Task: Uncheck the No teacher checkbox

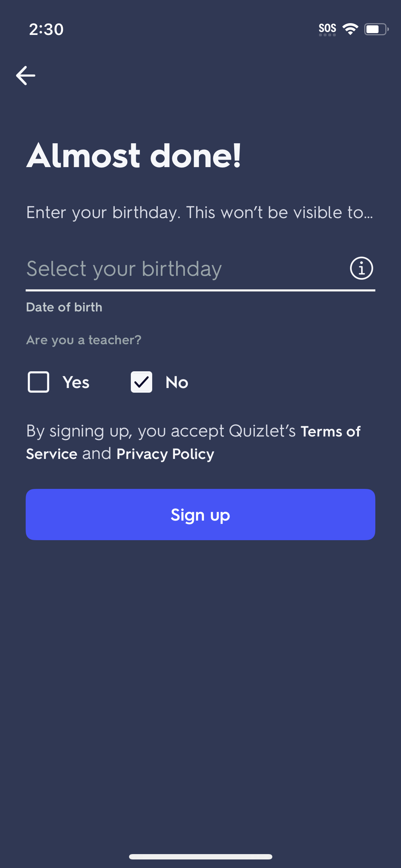Action: click(x=141, y=382)
